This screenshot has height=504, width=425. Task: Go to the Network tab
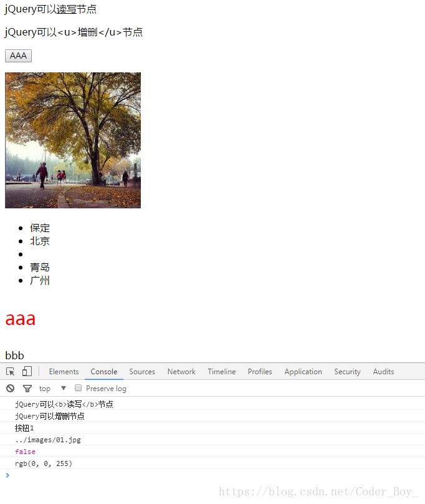(181, 372)
